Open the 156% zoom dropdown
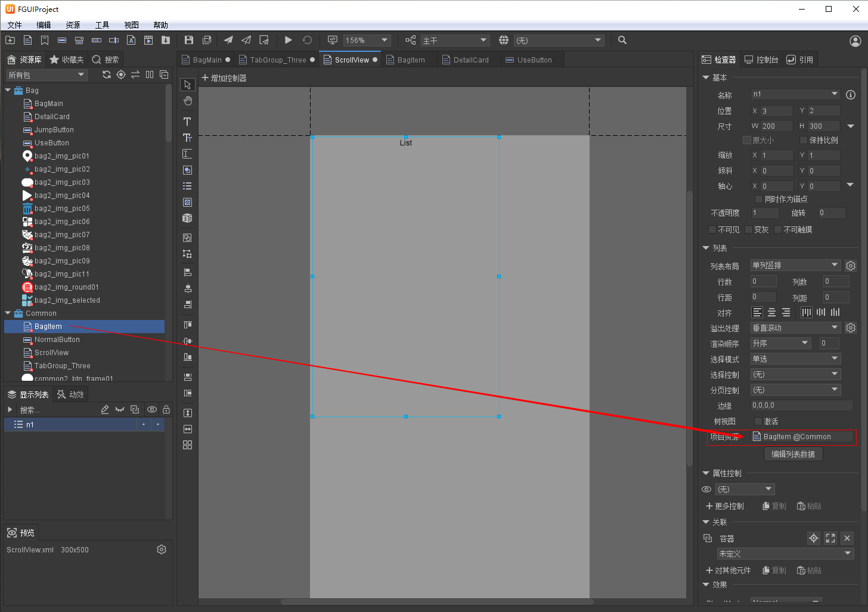Image resolution: width=868 pixels, height=612 pixels. coord(367,40)
